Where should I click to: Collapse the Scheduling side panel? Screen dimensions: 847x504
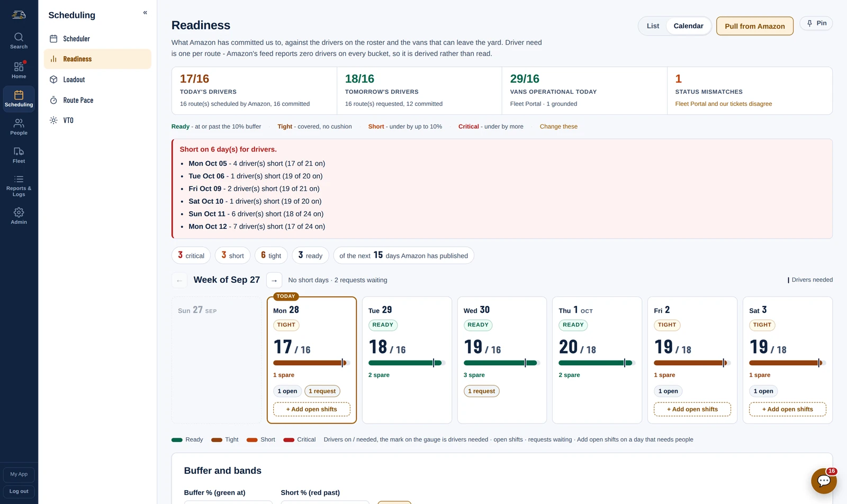pyautogui.click(x=145, y=13)
